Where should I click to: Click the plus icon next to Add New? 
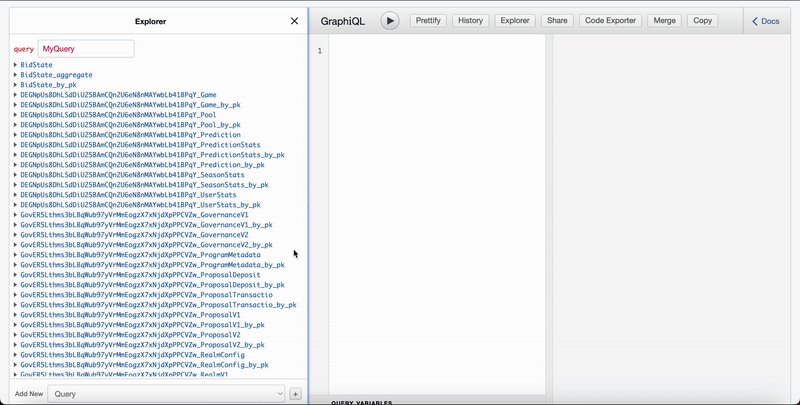click(x=295, y=394)
